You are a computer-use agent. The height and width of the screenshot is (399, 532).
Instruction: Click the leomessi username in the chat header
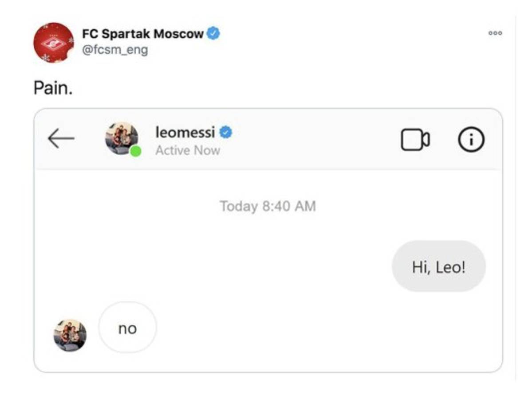click(x=185, y=132)
